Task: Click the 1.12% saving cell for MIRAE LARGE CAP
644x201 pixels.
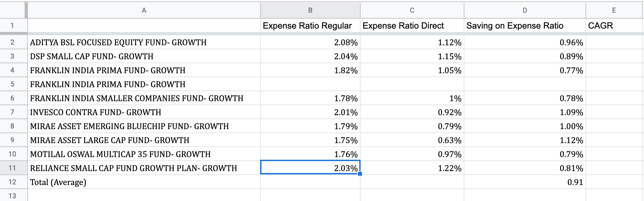Action: [525, 140]
